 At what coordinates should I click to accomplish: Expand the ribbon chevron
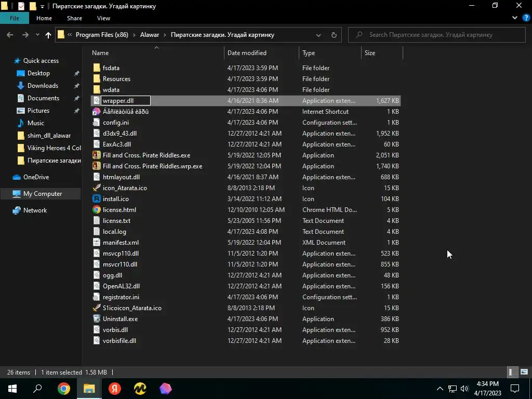pos(515,18)
